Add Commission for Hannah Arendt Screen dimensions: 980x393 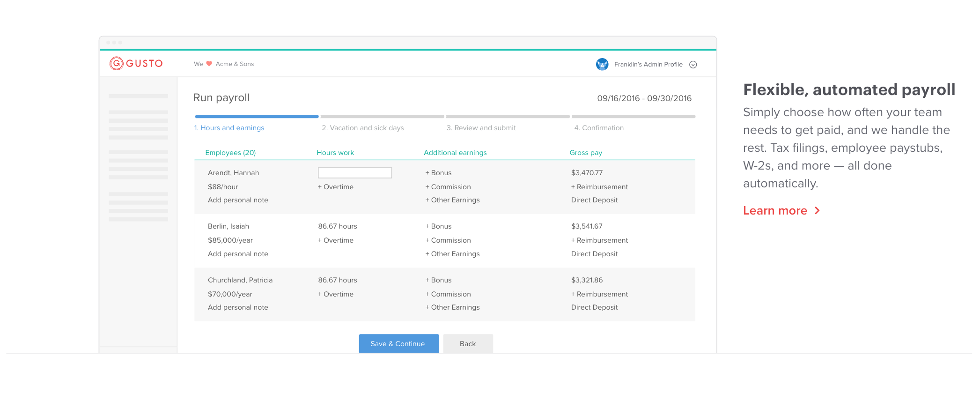click(448, 187)
